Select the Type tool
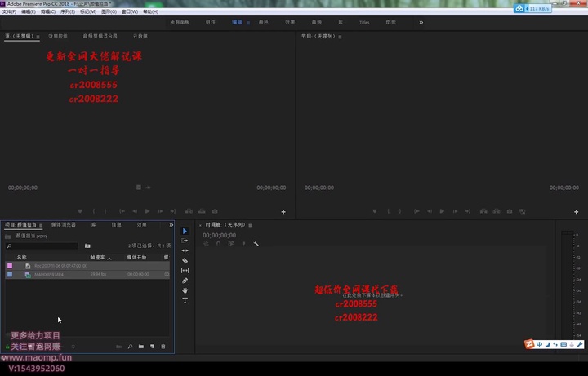Viewport: 588px width, 376px height. (185, 300)
